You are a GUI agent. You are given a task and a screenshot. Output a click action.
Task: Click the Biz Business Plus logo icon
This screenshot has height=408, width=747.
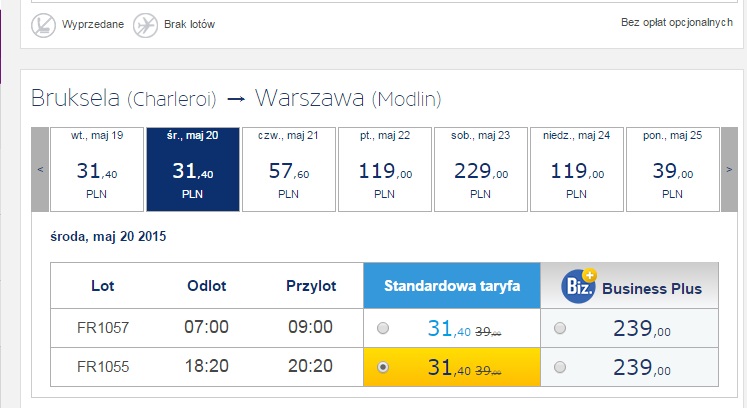(x=578, y=286)
